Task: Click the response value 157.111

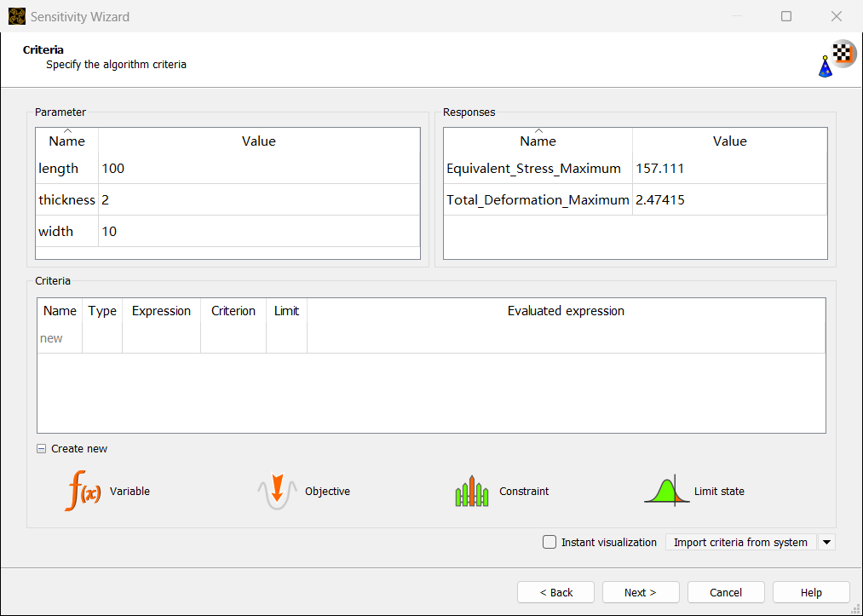Action: (730, 169)
